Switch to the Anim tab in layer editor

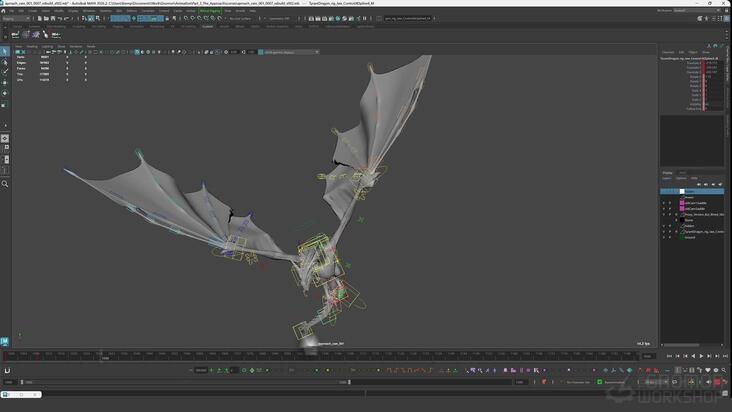click(682, 173)
